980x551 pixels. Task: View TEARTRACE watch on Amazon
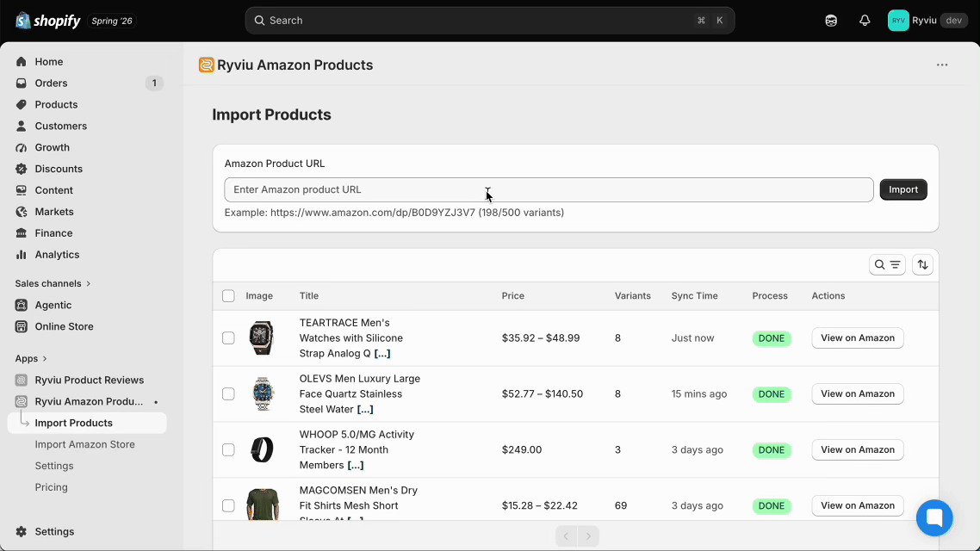[858, 338]
